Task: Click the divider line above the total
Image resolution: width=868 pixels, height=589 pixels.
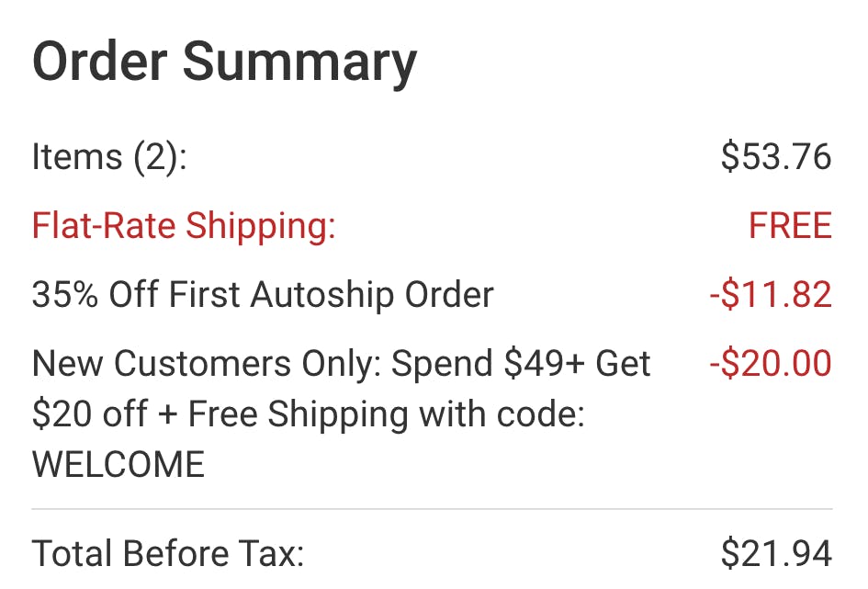Action: [432, 508]
